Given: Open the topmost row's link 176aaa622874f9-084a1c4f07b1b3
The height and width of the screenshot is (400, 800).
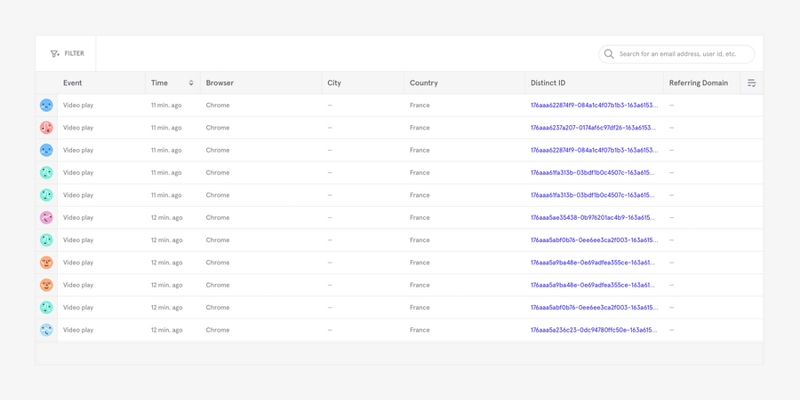Looking at the screenshot, I should (x=594, y=105).
